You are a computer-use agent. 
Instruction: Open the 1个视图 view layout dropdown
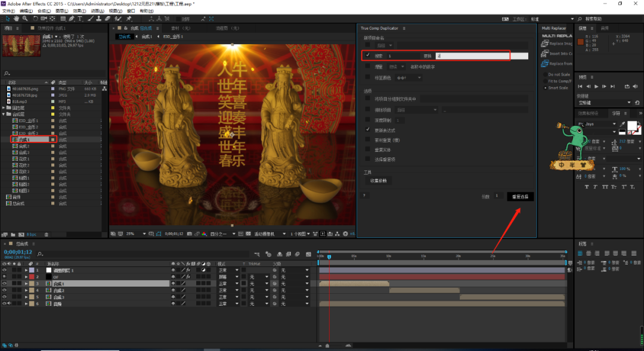tap(300, 234)
